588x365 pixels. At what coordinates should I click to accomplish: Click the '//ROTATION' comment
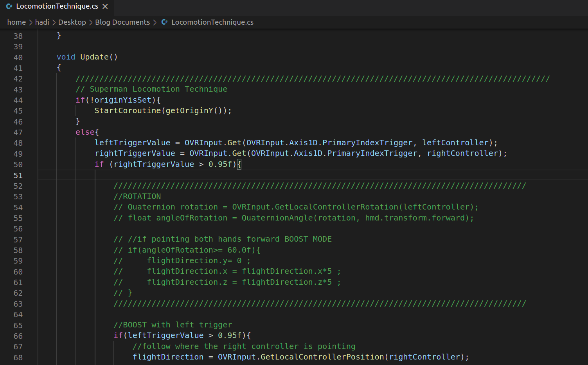click(137, 196)
